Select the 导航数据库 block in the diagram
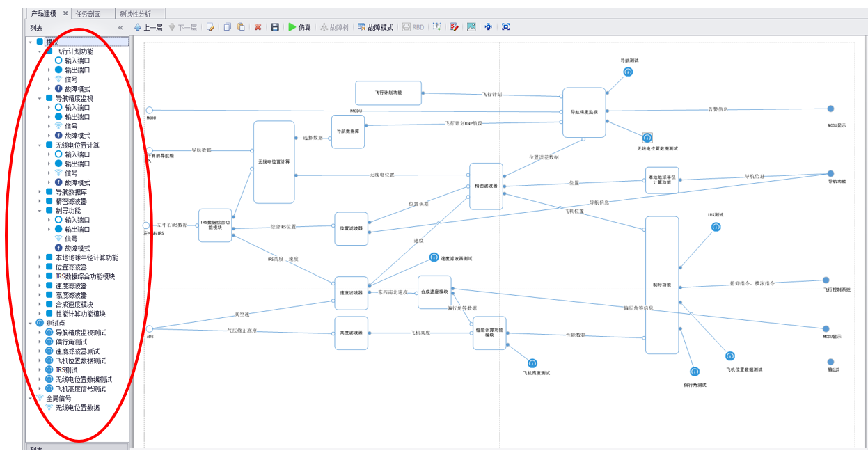868x453 pixels. coord(348,132)
